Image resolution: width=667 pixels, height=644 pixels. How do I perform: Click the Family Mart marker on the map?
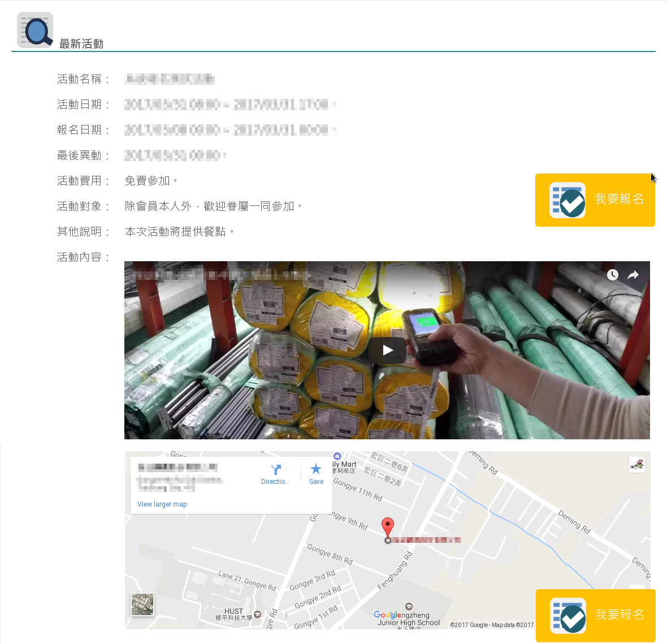(x=337, y=456)
